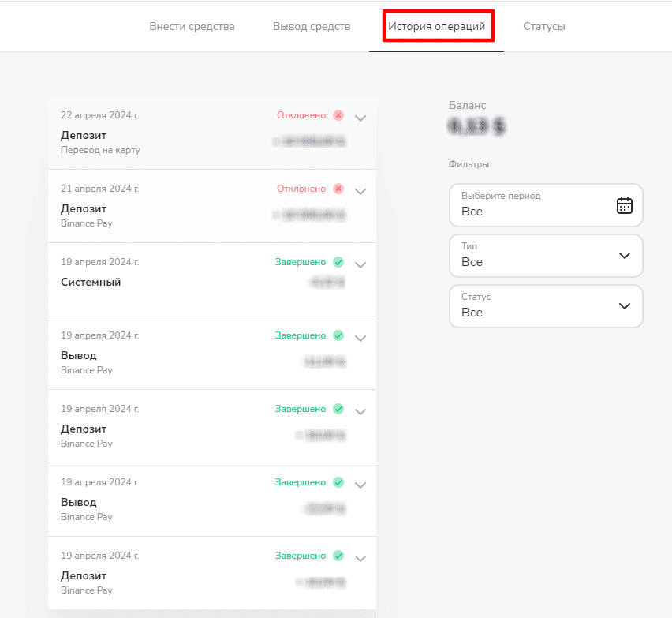Click Отклонено status on 22 апреля row
This screenshot has height=618, width=672.
click(301, 115)
